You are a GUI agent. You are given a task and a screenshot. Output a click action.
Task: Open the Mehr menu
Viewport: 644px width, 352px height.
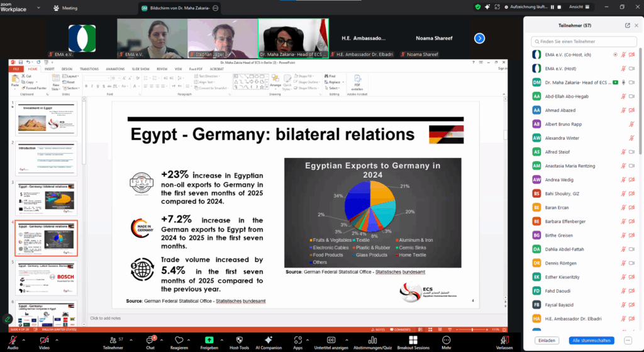(446, 340)
